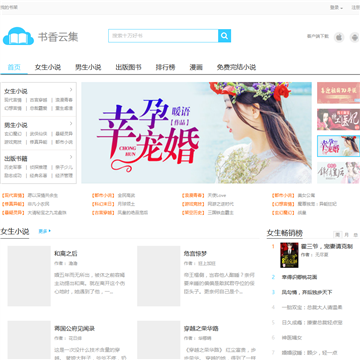Click the cover placeholder for 危宫惊梦
Viewport: 360px width, 360px height.
click(x=159, y=276)
